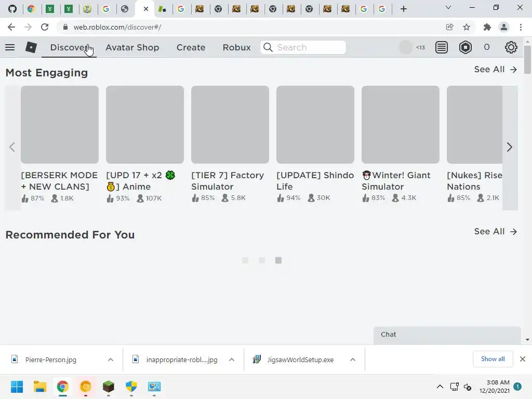This screenshot has height=399, width=532.
Task: Switch to the GitHub browser tab
Action: (12, 9)
